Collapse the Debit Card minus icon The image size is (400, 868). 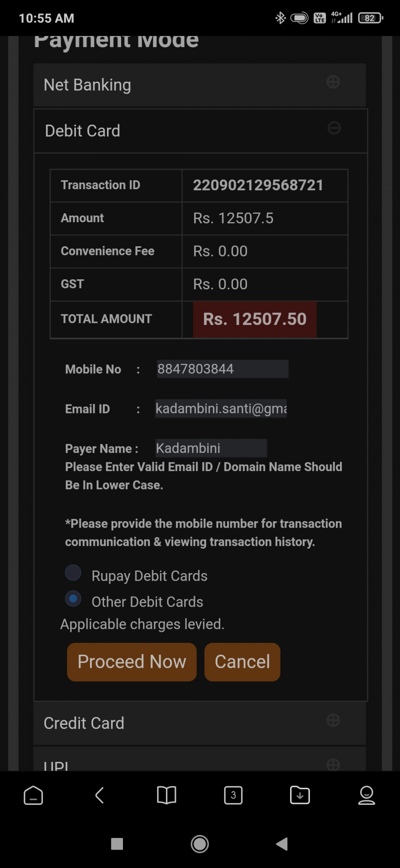[x=334, y=128]
